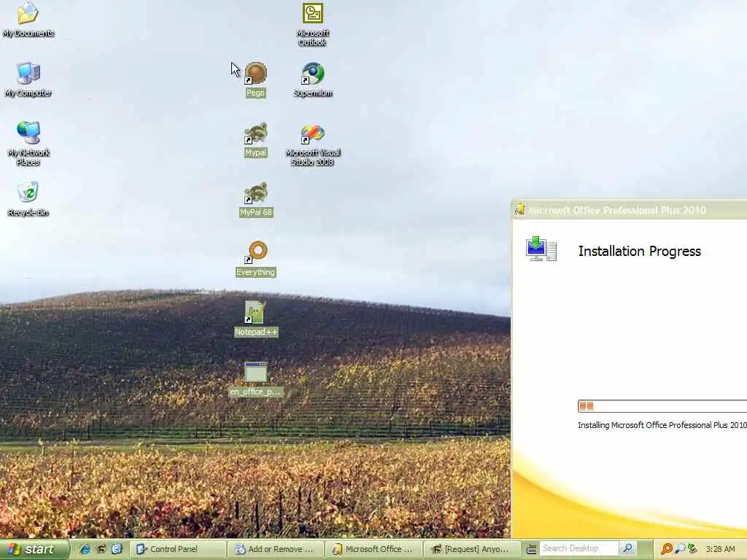Launch Internet Explorer from Quick Launch
The width and height of the screenshot is (747, 560).
(85, 549)
